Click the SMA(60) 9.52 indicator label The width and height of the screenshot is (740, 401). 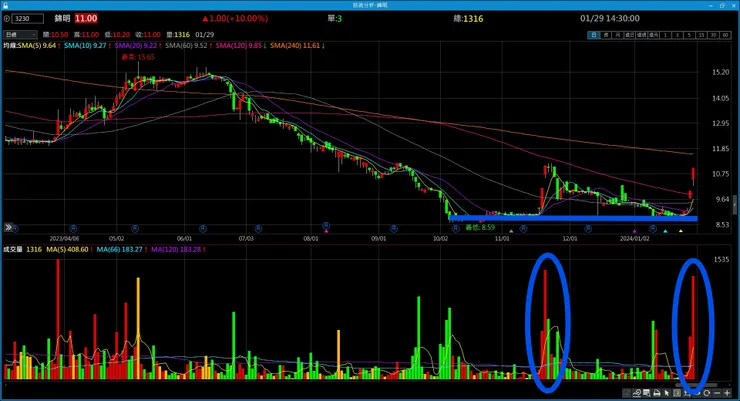pos(186,46)
